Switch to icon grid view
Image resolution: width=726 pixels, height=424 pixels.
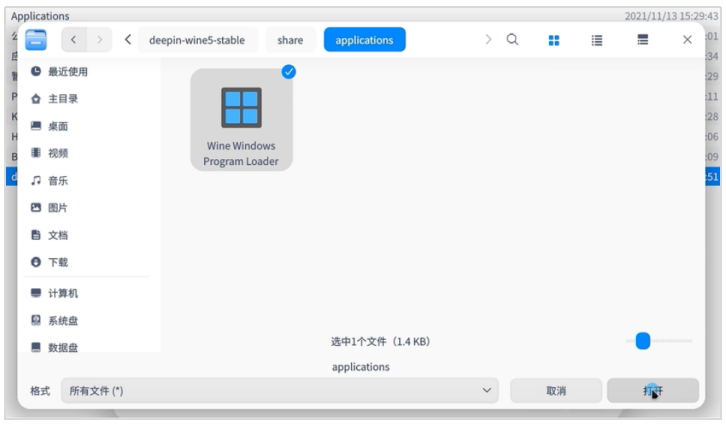coord(554,40)
